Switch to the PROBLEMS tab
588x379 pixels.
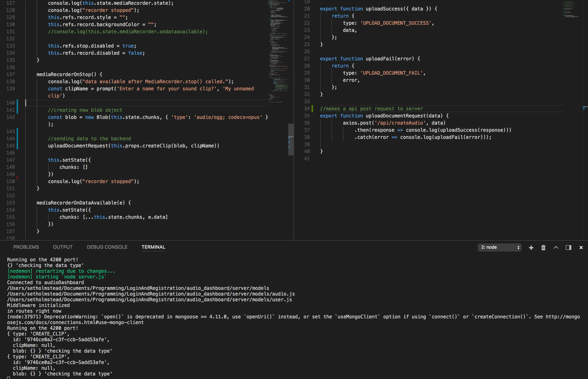(x=26, y=247)
